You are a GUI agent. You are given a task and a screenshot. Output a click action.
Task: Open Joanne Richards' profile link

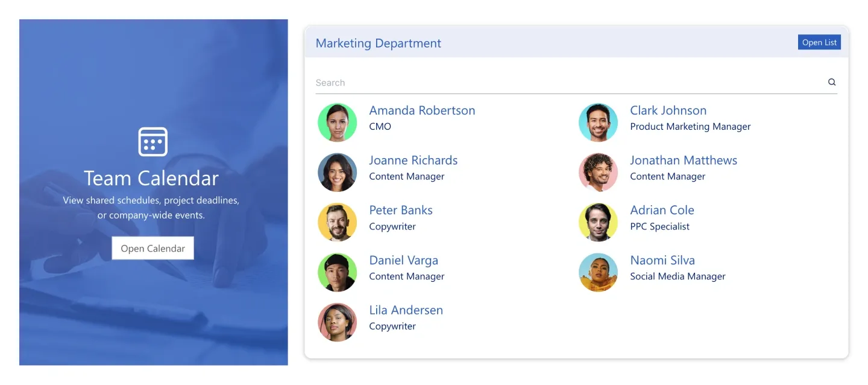(414, 161)
